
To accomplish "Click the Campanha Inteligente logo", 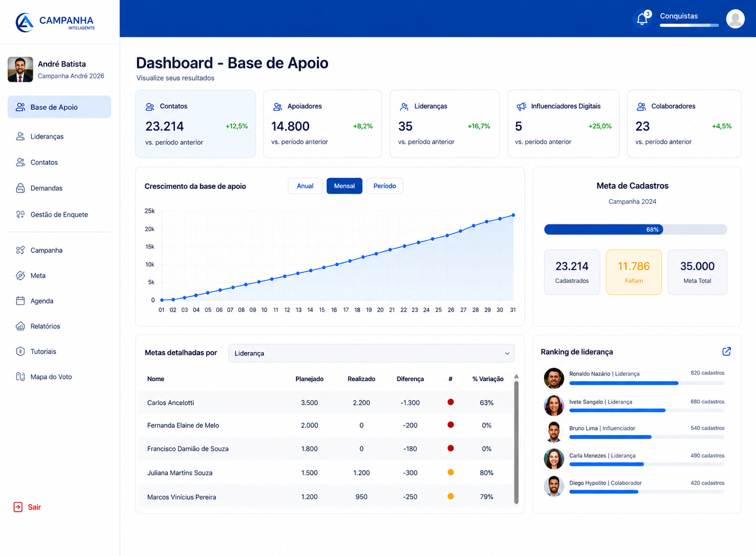I will (55, 22).
